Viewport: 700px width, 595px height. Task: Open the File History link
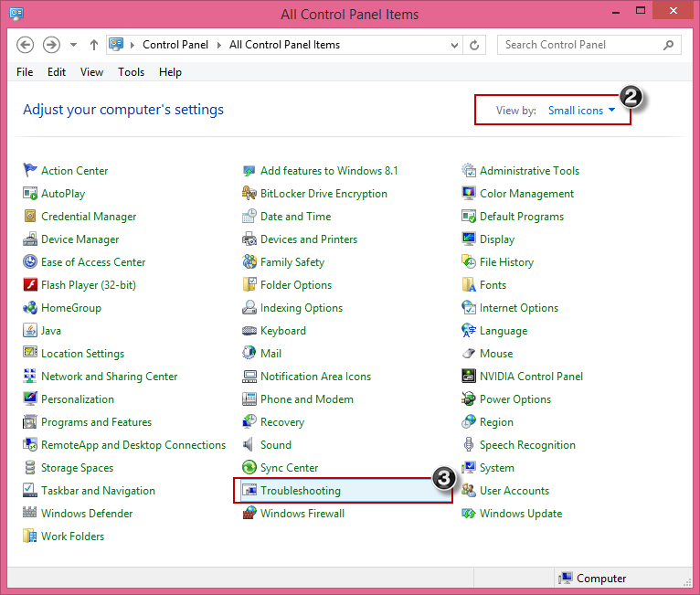point(506,261)
